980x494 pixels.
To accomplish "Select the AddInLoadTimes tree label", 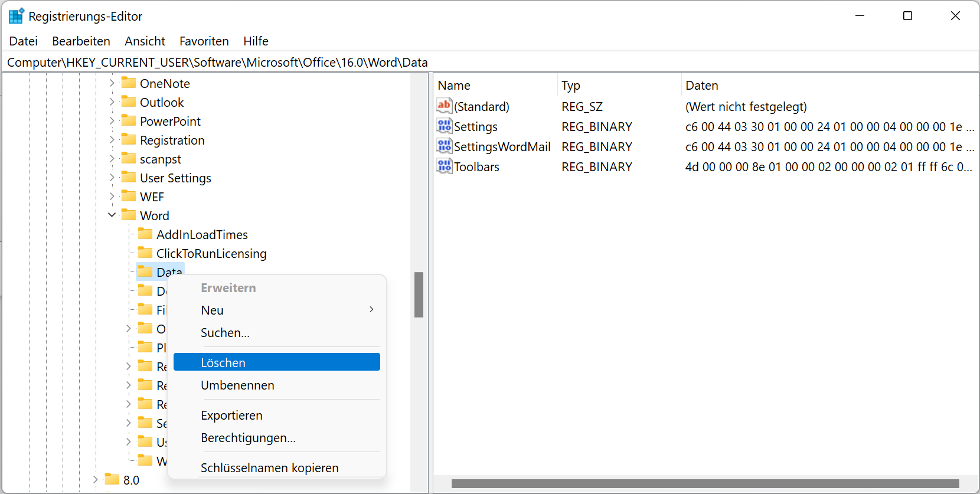I will click(x=202, y=234).
